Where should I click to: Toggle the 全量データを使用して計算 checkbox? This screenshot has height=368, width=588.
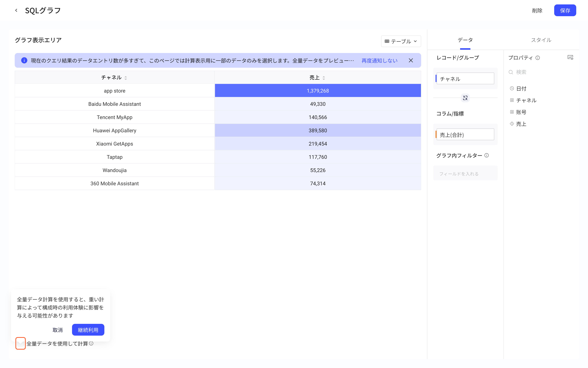click(x=20, y=343)
